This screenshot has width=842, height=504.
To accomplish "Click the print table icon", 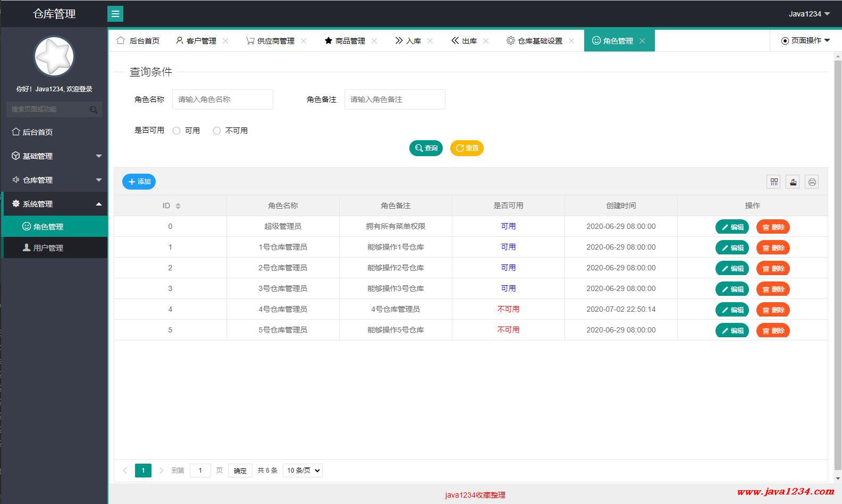I will pos(812,182).
